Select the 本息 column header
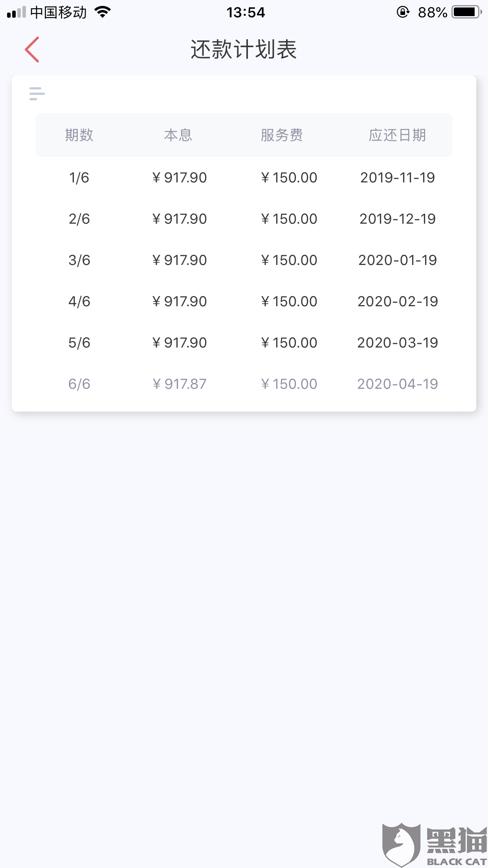The height and width of the screenshot is (868, 488). (x=178, y=135)
